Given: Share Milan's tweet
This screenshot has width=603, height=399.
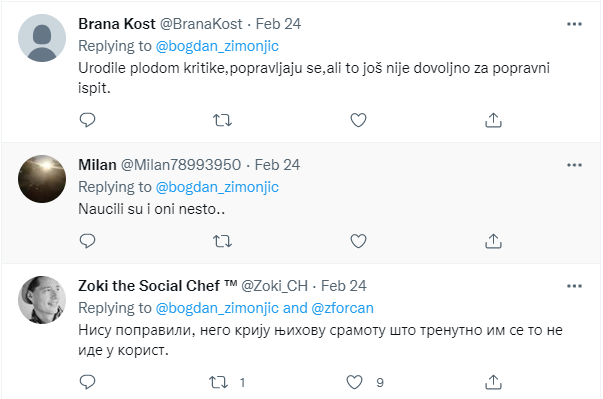Looking at the screenshot, I should [493, 241].
